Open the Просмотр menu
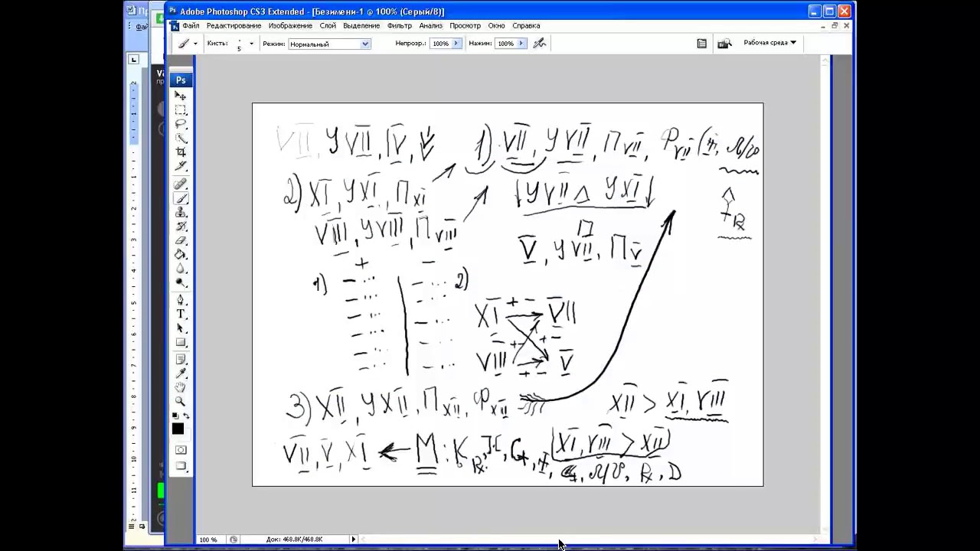 (x=465, y=25)
